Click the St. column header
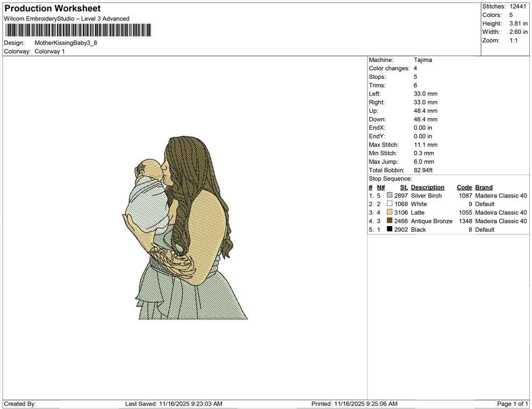The height and width of the screenshot is (409, 532). (x=404, y=187)
